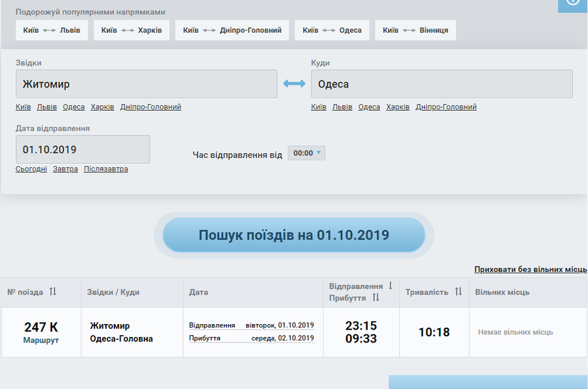588x389 pixels.
Task: Click the origin field with Житомир
Action: click(x=146, y=84)
